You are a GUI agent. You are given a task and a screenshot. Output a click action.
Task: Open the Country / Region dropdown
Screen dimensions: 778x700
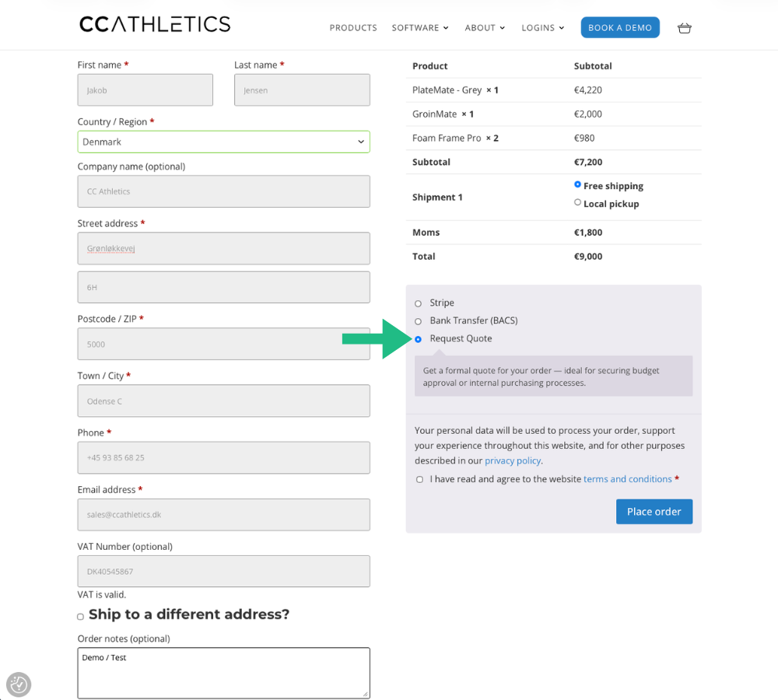(223, 142)
